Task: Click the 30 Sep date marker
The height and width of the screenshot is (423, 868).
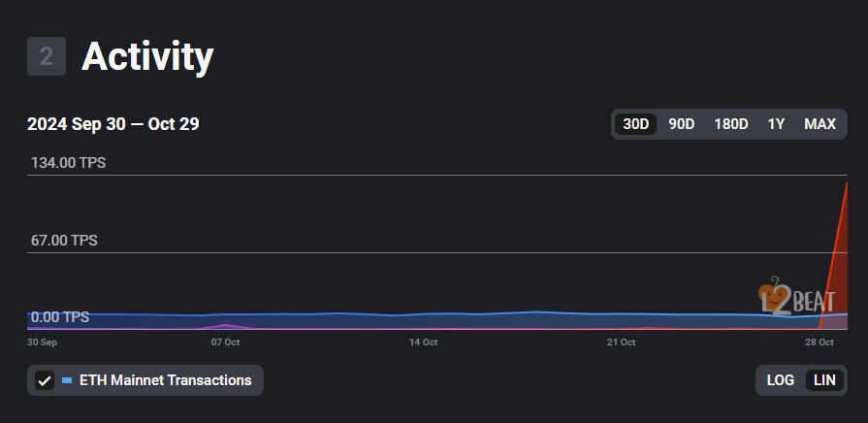Action: tap(42, 342)
